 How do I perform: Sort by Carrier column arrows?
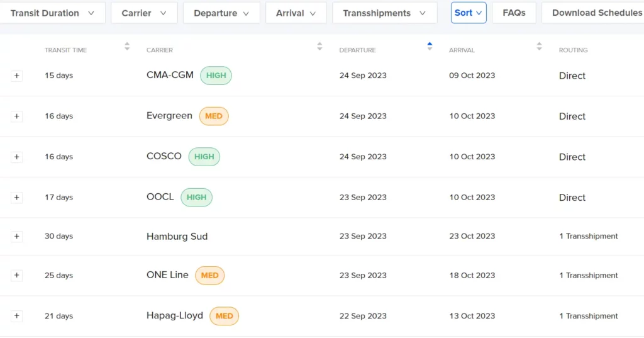pos(319,47)
